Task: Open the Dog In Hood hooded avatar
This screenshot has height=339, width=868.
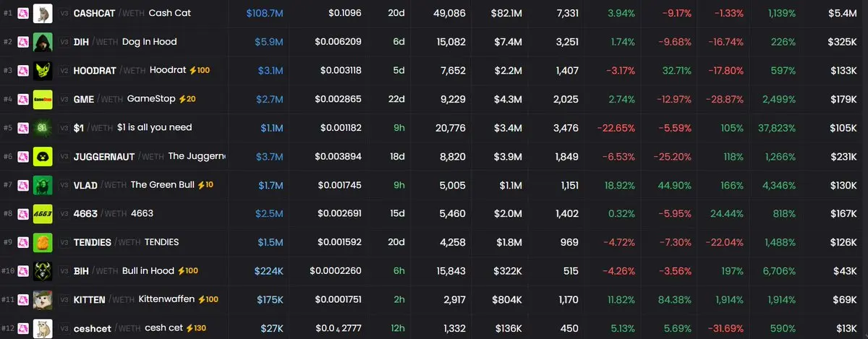Action: tap(43, 42)
